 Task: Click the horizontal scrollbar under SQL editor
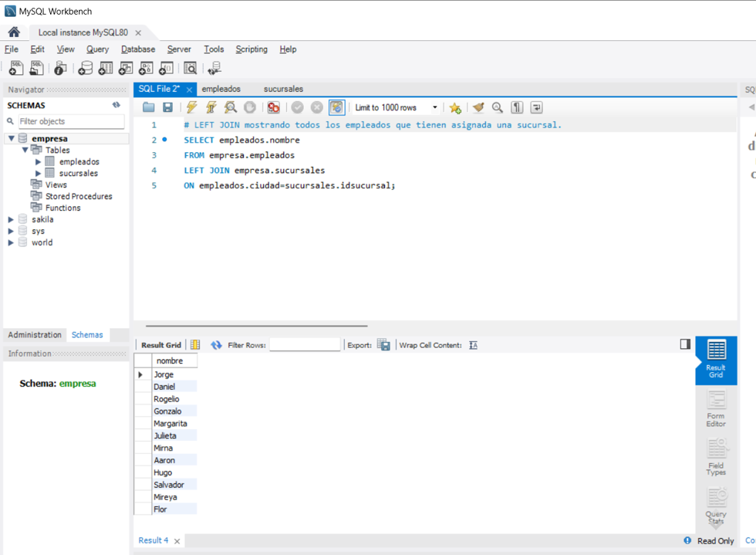click(256, 326)
